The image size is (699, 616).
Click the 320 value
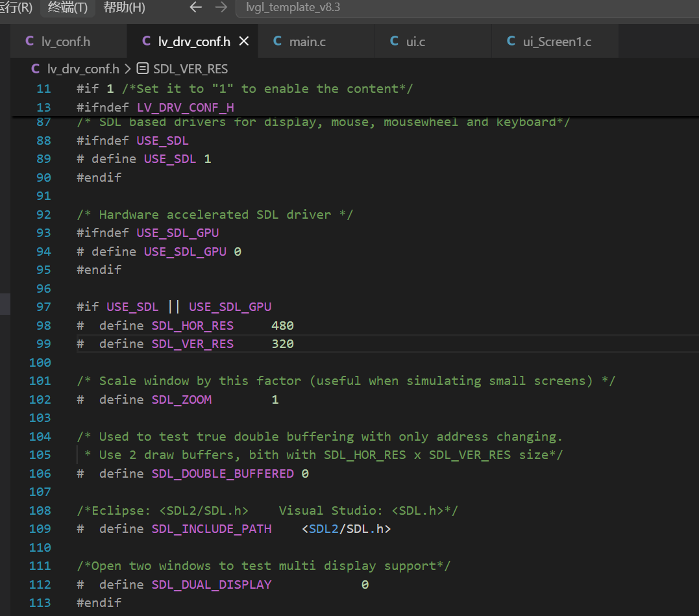tap(282, 344)
